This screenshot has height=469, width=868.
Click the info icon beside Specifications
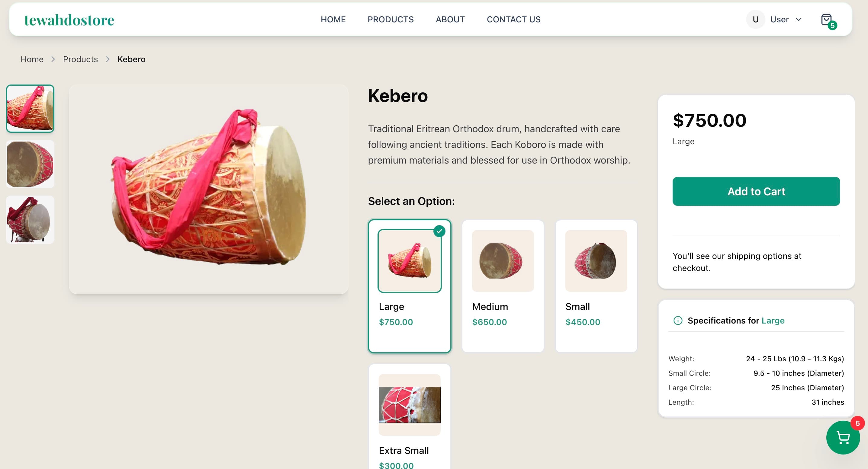[x=678, y=321]
